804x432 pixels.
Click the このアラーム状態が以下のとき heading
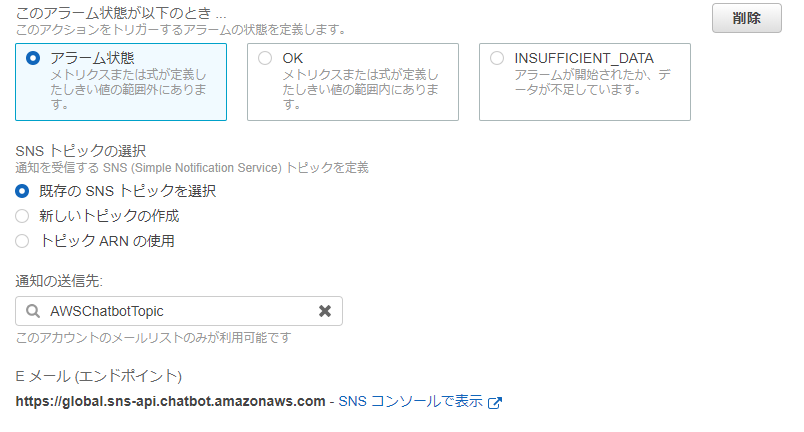120,14
